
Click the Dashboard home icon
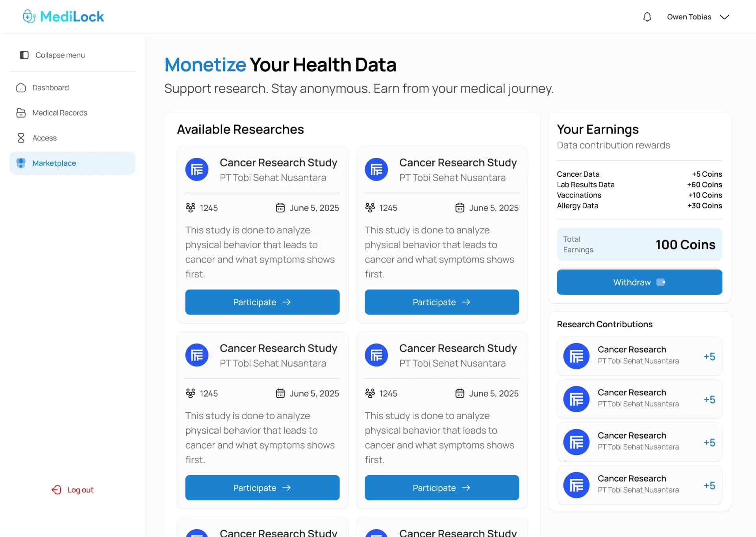[x=21, y=88]
